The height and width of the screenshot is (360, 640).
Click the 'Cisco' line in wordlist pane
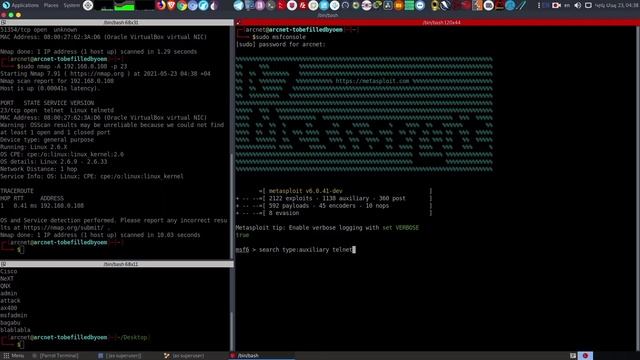coord(9,271)
